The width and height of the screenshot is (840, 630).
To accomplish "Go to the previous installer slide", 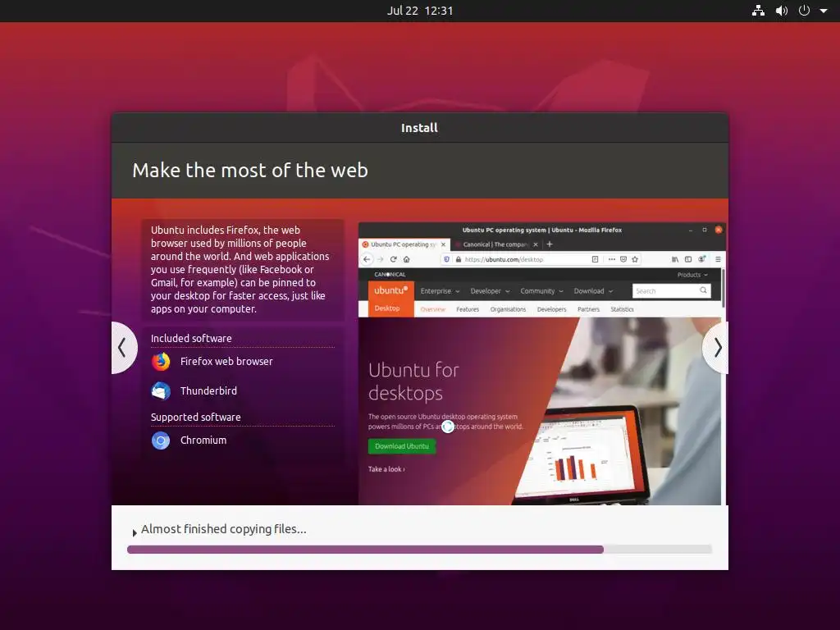I will (123, 348).
